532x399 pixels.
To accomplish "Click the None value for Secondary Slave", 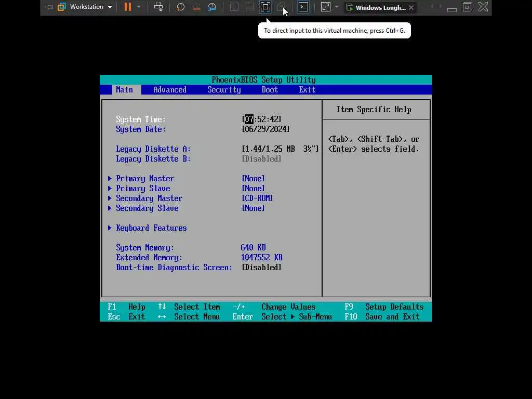I will (253, 208).
